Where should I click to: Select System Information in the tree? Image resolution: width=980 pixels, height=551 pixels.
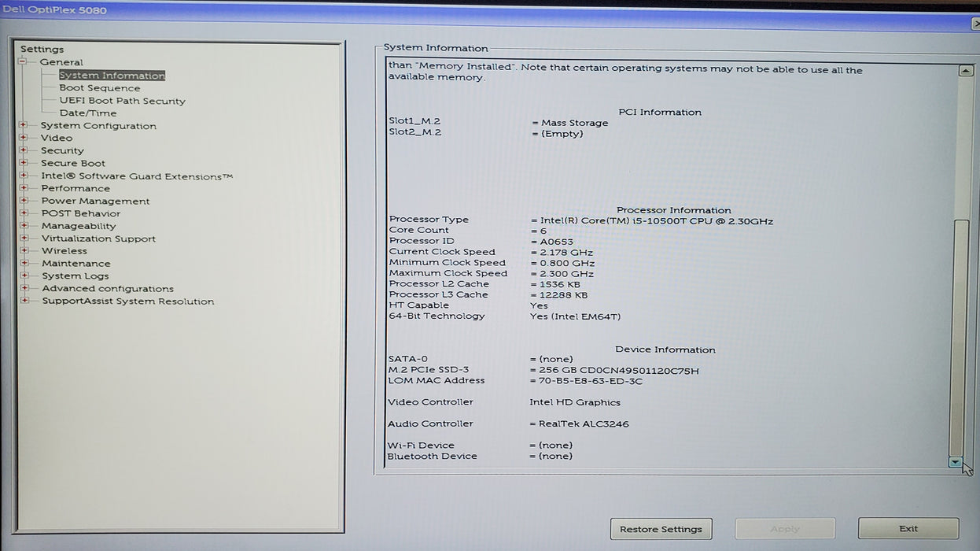click(x=112, y=76)
